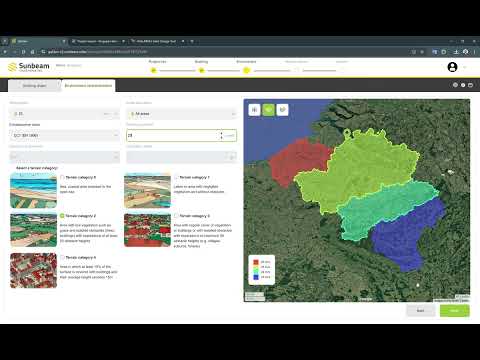Image resolution: width=480 pixels, height=360 pixels.
Task: Open the browser profile icon
Action: tap(466, 52)
